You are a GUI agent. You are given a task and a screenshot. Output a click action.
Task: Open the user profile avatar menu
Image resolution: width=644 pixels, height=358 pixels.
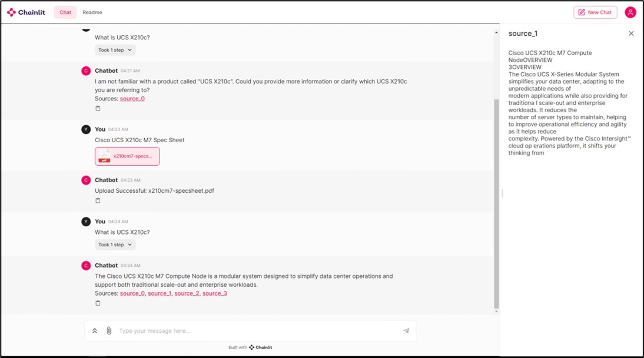(630, 12)
